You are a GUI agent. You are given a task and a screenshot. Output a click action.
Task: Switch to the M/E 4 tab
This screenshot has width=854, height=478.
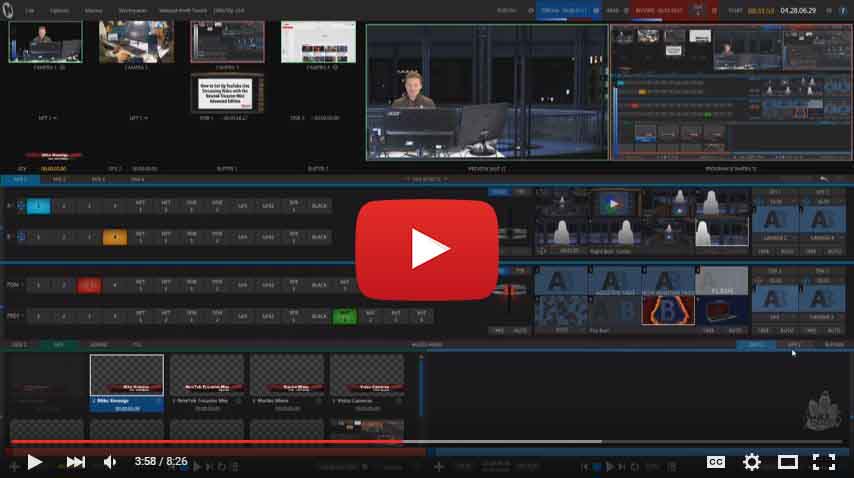[x=137, y=179]
